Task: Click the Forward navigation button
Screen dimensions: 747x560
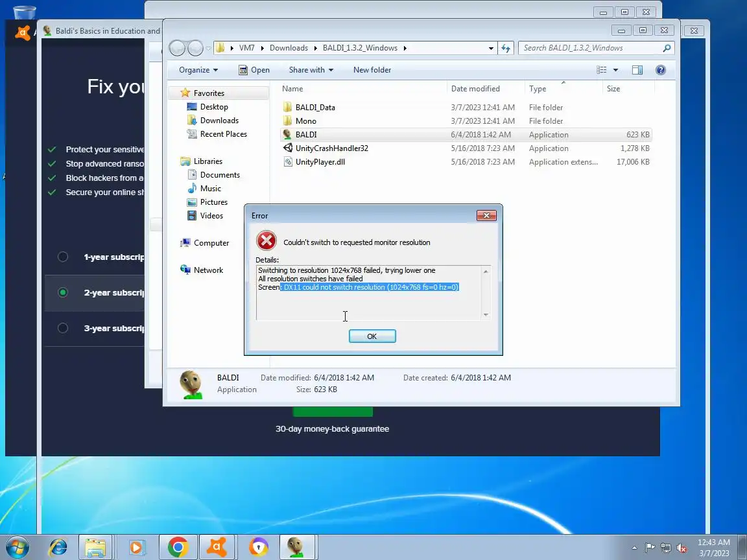Action: pyautogui.click(x=195, y=47)
